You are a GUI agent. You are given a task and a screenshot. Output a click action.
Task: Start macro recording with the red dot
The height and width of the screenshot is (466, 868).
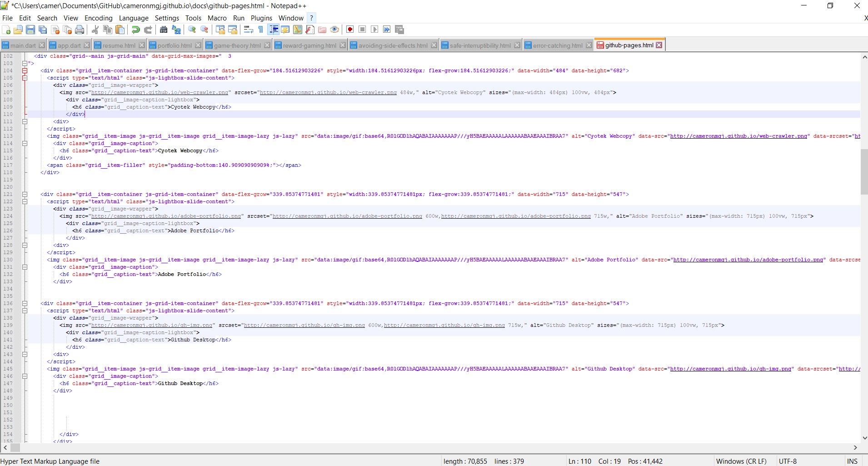pyautogui.click(x=350, y=30)
